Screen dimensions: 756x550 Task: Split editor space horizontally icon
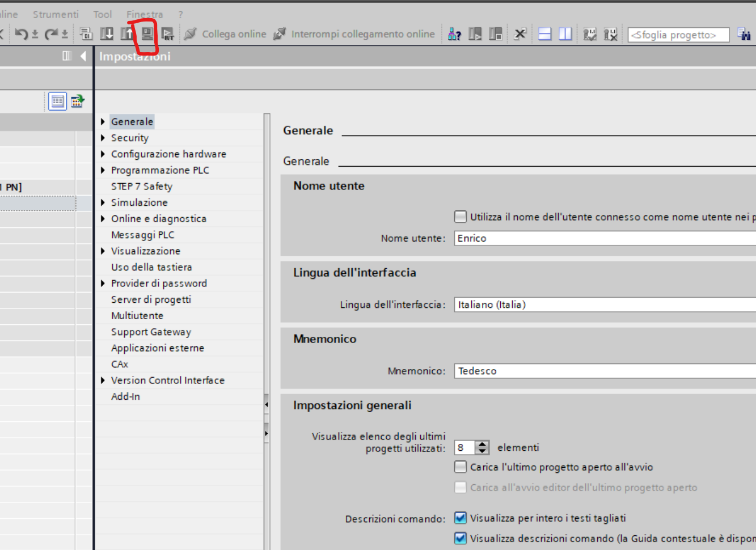pyautogui.click(x=545, y=34)
